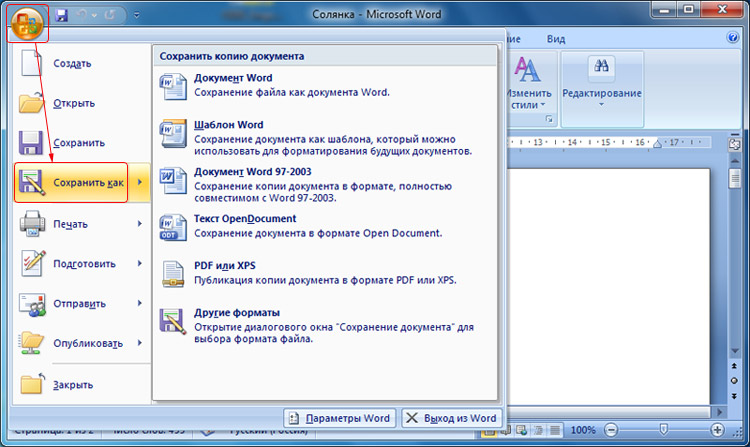The height and width of the screenshot is (447, 750).
Task: Open the Изменить стили dropdown
Action: pos(529,83)
